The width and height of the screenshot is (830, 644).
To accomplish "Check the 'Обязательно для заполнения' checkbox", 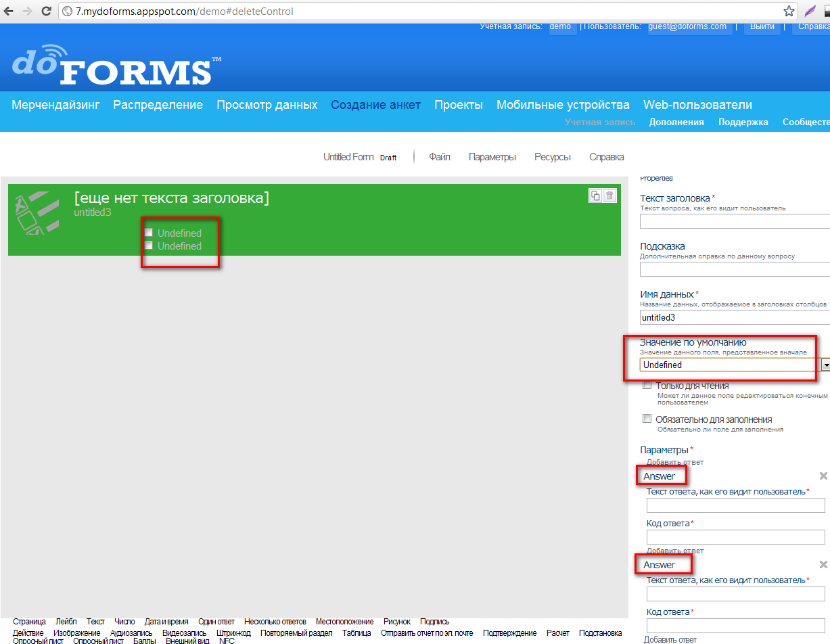I will coord(647,419).
